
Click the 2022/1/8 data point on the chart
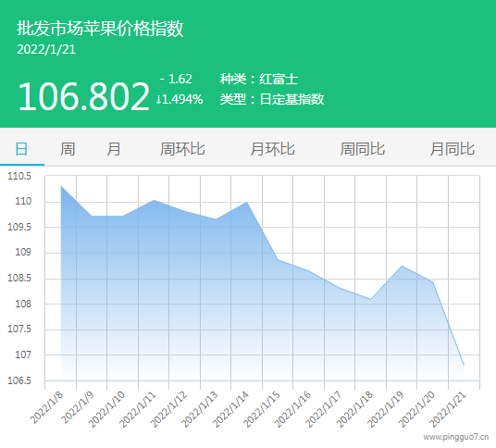61,186
